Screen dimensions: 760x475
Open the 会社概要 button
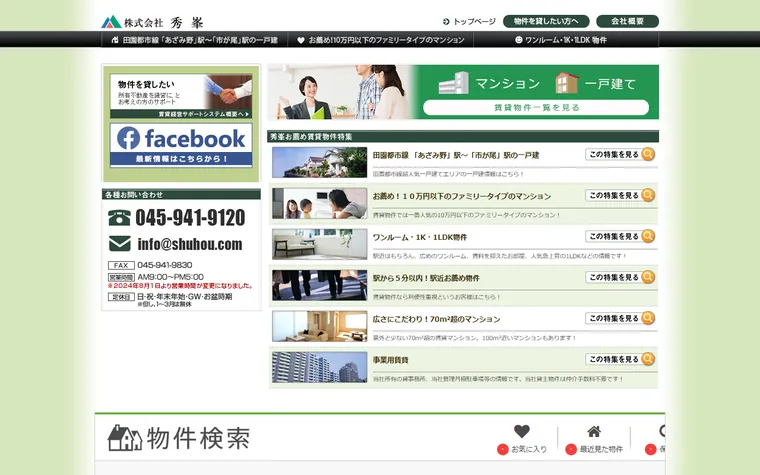(627, 21)
